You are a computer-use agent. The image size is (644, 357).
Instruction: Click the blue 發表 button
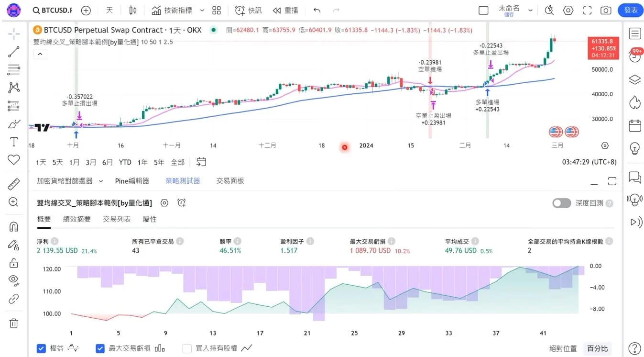point(630,10)
